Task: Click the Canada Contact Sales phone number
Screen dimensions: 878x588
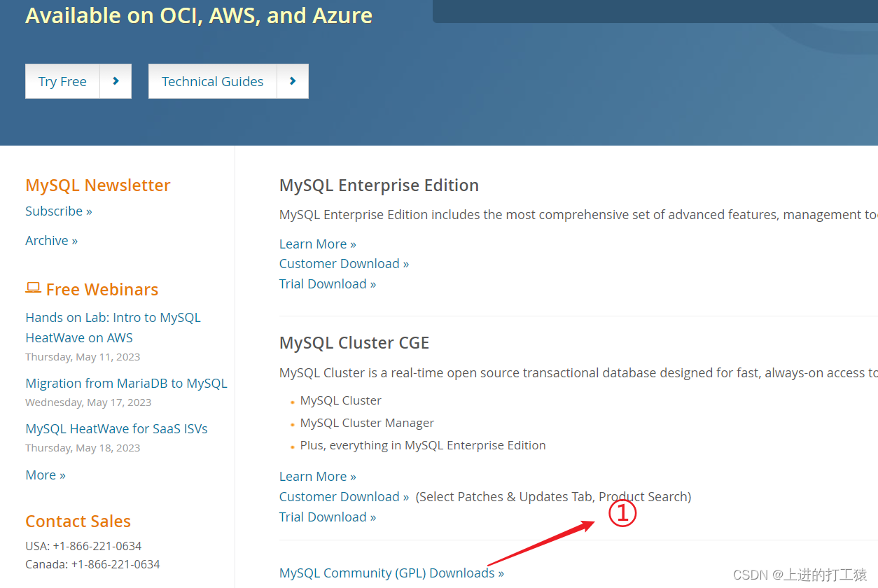Action: pyautogui.click(x=92, y=563)
